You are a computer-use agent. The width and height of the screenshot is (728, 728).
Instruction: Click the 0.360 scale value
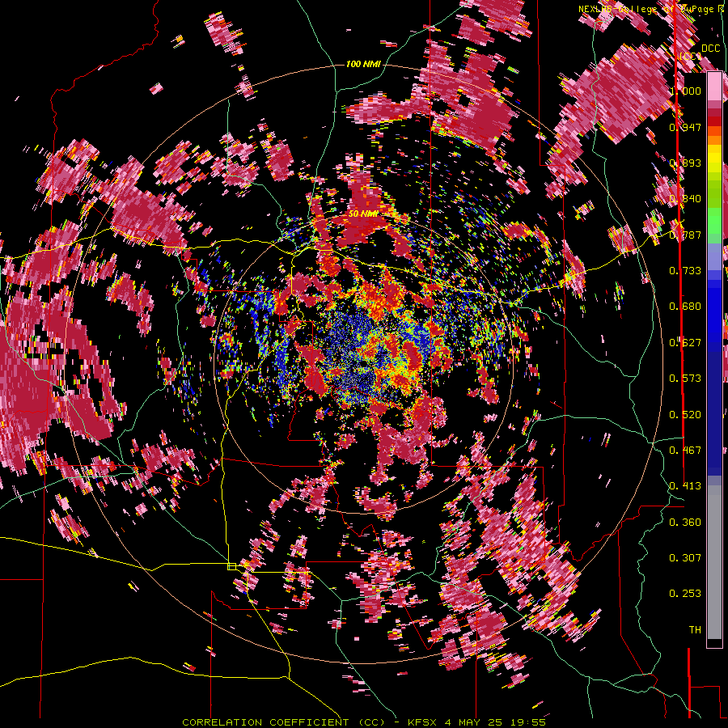pos(685,523)
